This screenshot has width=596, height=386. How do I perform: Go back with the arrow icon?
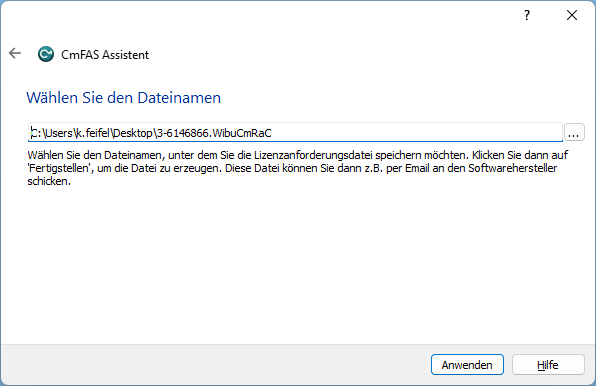[15, 53]
